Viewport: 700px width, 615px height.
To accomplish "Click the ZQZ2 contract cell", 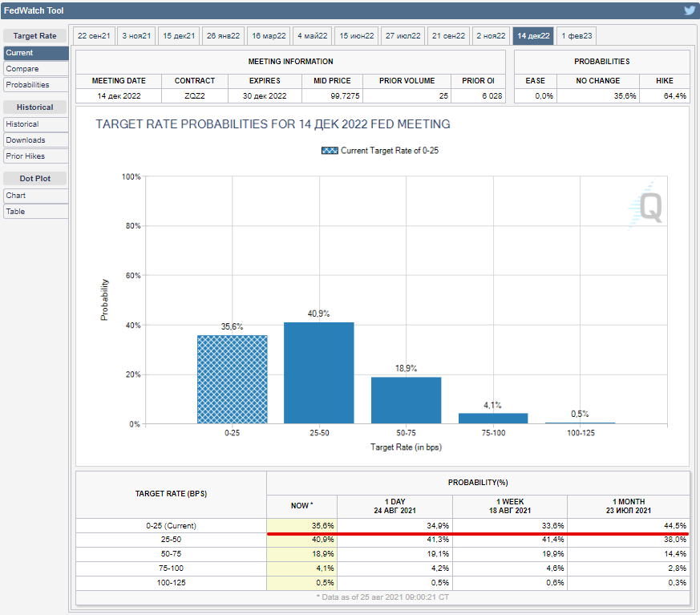I will tap(195, 96).
